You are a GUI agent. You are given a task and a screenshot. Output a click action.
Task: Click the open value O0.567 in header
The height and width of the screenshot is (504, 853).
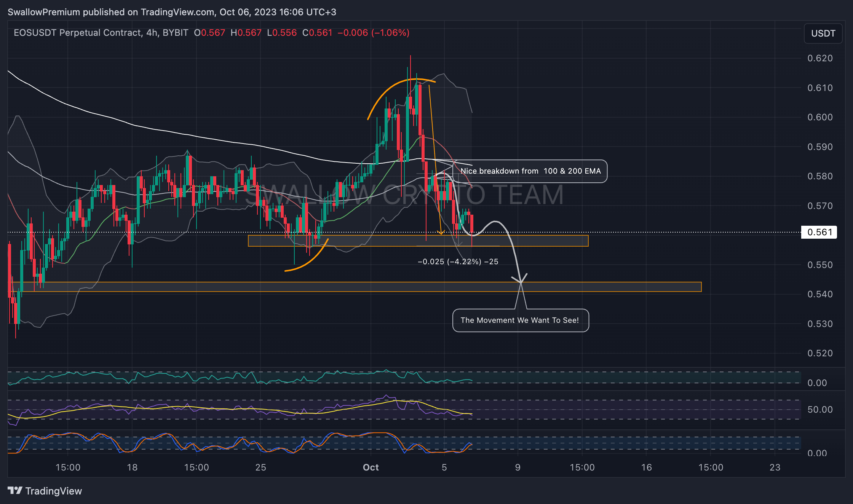coord(209,33)
